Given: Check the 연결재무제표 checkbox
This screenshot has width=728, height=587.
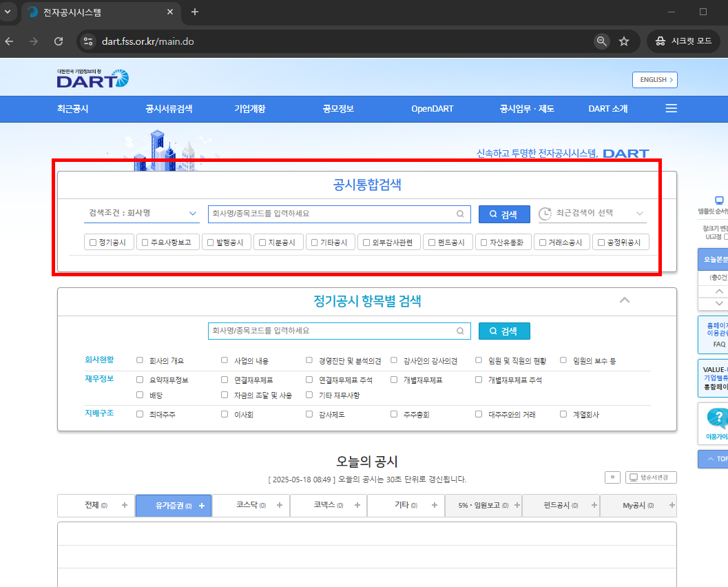Looking at the screenshot, I should (224, 379).
